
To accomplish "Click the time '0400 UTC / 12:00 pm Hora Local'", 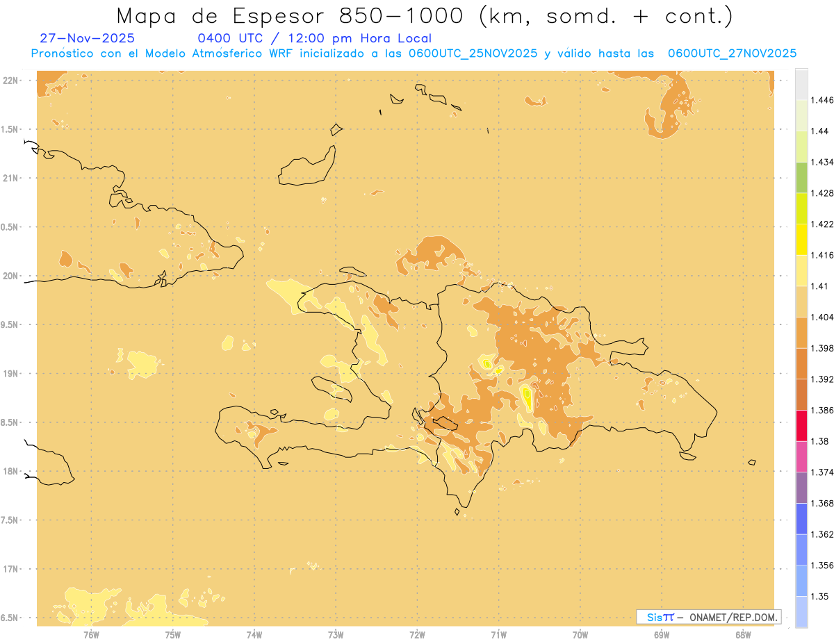I will (x=315, y=38).
